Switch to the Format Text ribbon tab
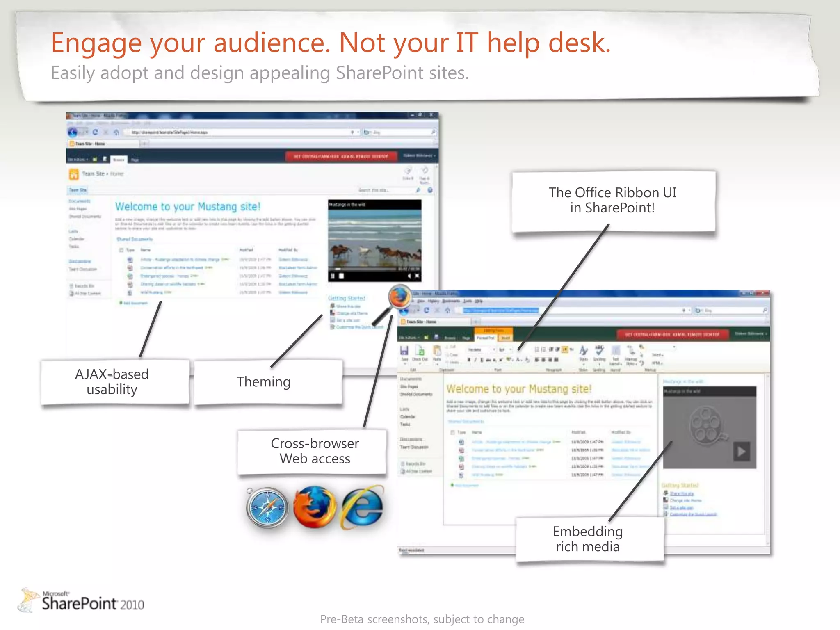This screenshot has height=630, width=840. [x=486, y=338]
